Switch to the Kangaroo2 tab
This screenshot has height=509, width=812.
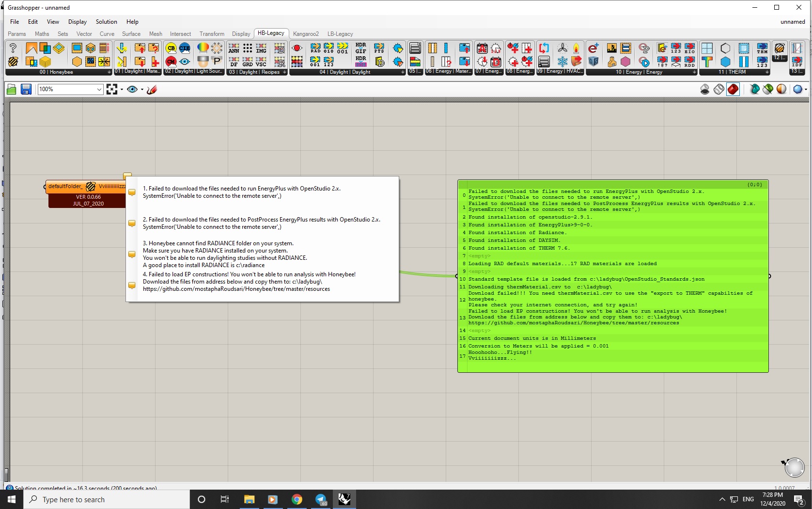click(x=306, y=34)
